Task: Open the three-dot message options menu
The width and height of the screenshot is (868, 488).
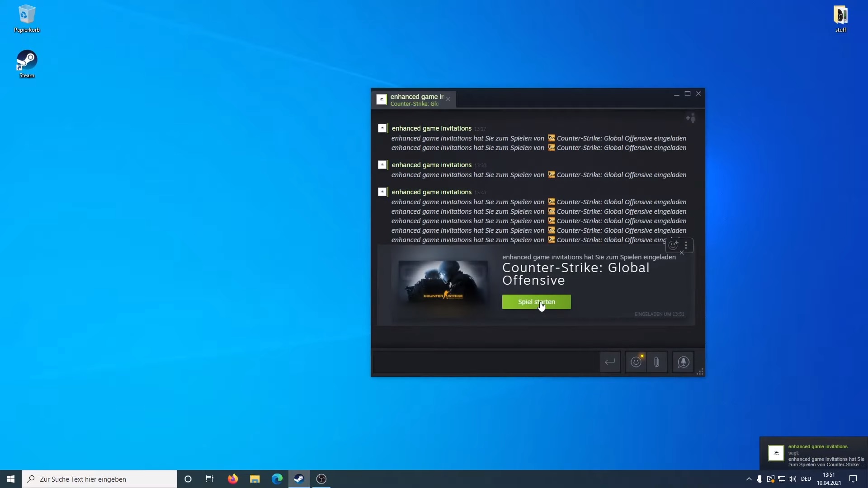Action: coord(686,245)
